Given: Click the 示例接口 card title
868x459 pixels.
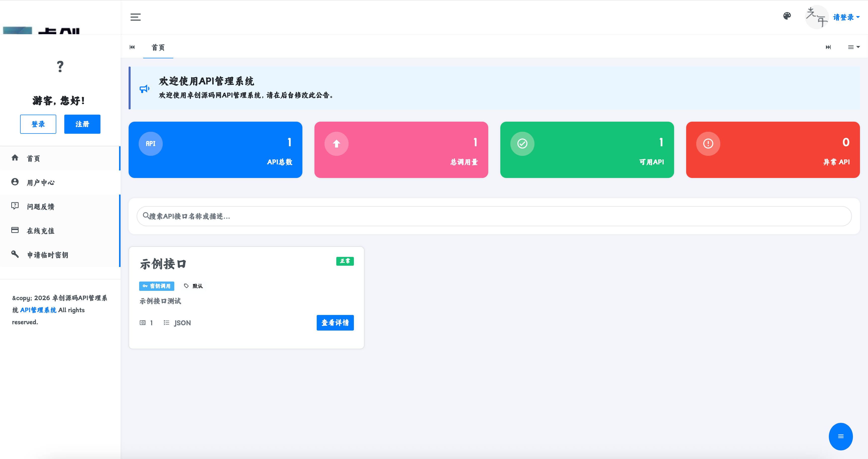Looking at the screenshot, I should pyautogui.click(x=163, y=264).
